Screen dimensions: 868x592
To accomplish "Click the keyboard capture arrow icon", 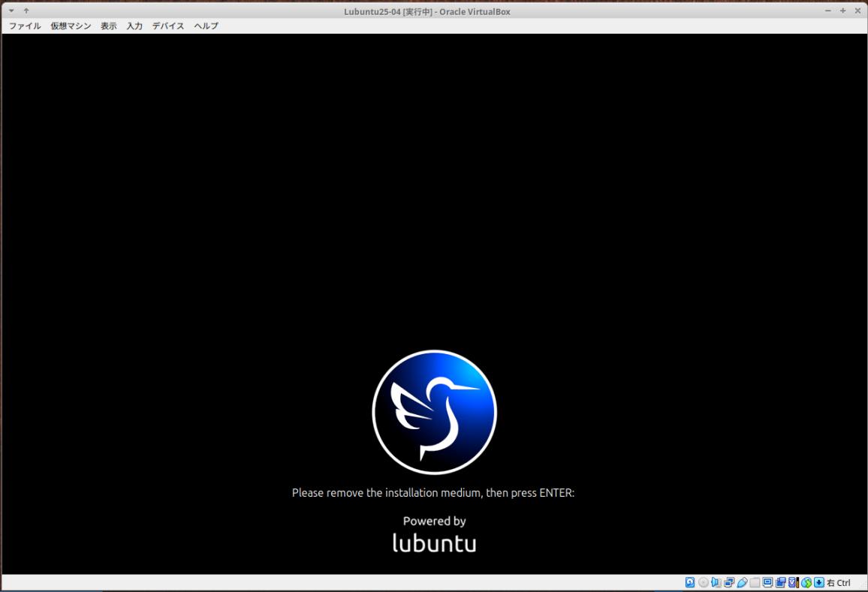I will pyautogui.click(x=819, y=582).
